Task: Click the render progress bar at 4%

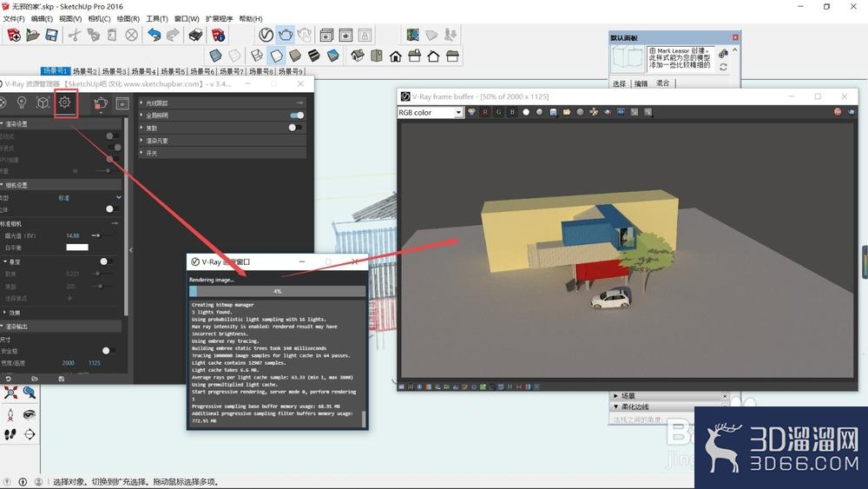Action: pos(278,291)
